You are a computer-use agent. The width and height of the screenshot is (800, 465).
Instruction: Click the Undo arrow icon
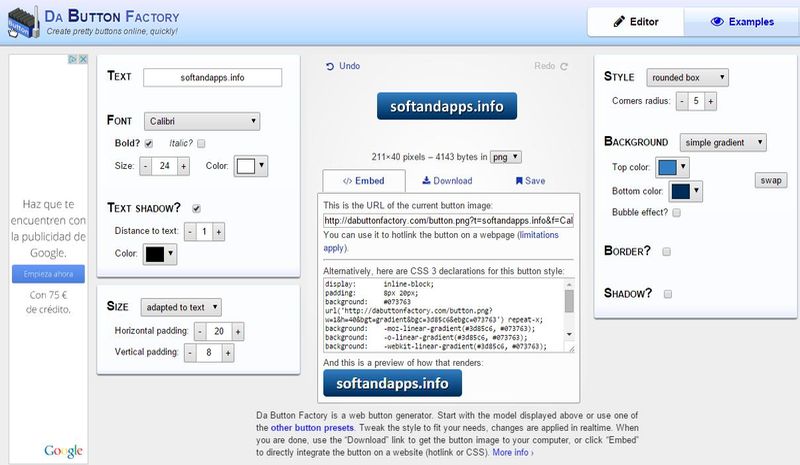click(330, 66)
